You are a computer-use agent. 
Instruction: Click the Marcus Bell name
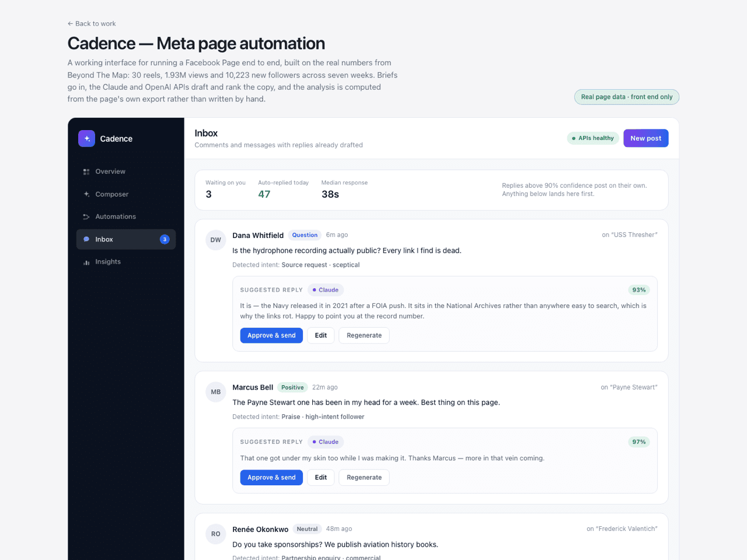(x=253, y=387)
